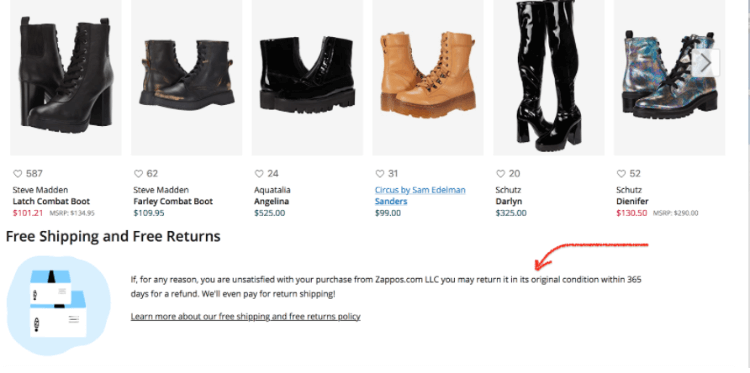Favorite the Farley Combat Boot with heart
The height and width of the screenshot is (373, 750).
coord(138,174)
